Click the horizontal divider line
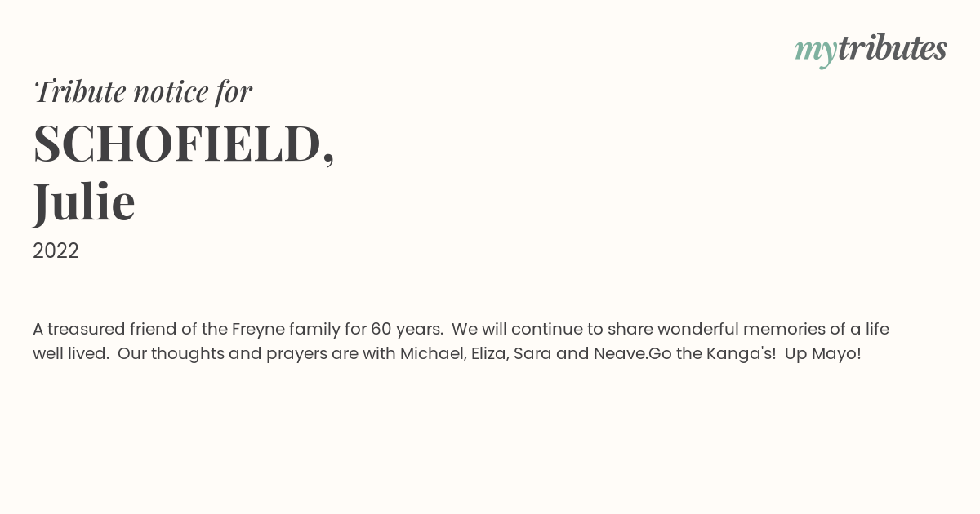 490,290
